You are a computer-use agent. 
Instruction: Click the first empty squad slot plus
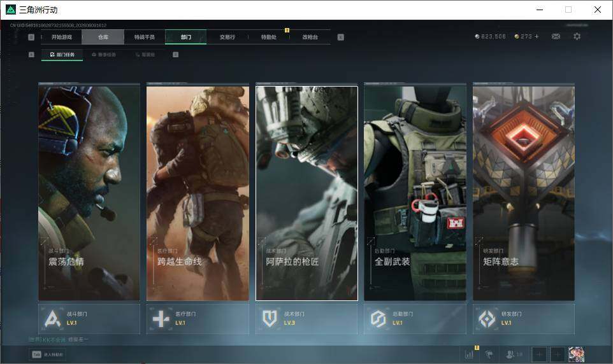tap(538, 354)
